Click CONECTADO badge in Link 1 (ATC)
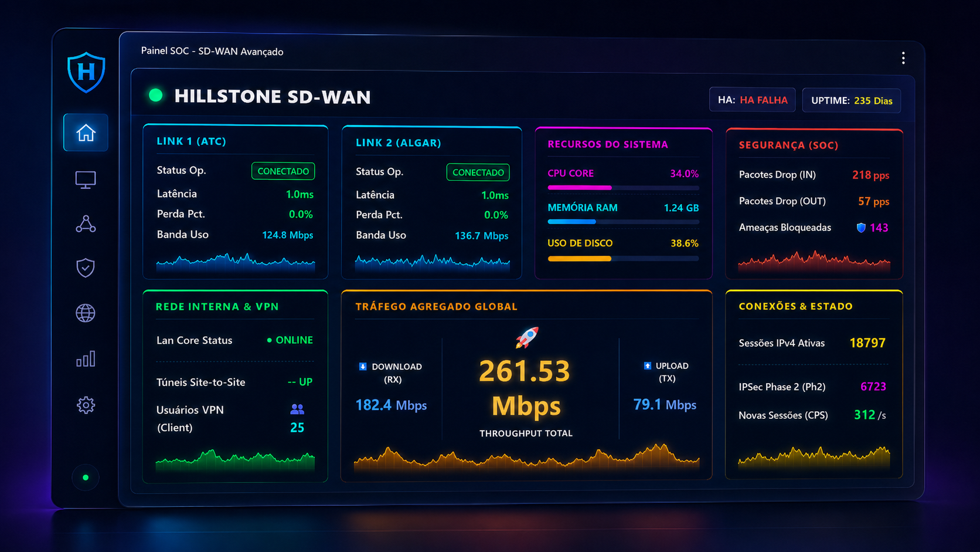The image size is (980, 552). [x=283, y=171]
